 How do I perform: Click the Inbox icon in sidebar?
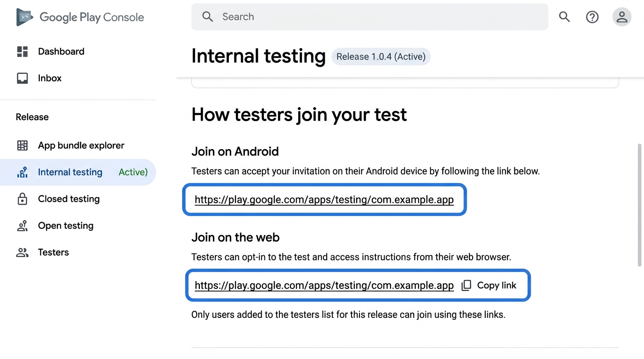click(22, 78)
